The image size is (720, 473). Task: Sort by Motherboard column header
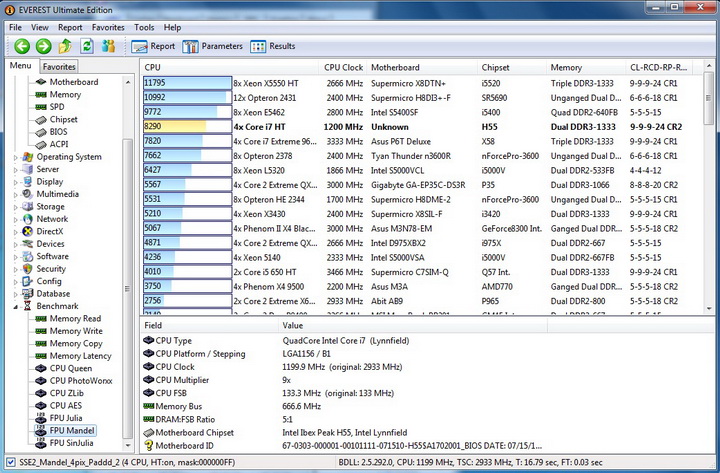point(422,68)
